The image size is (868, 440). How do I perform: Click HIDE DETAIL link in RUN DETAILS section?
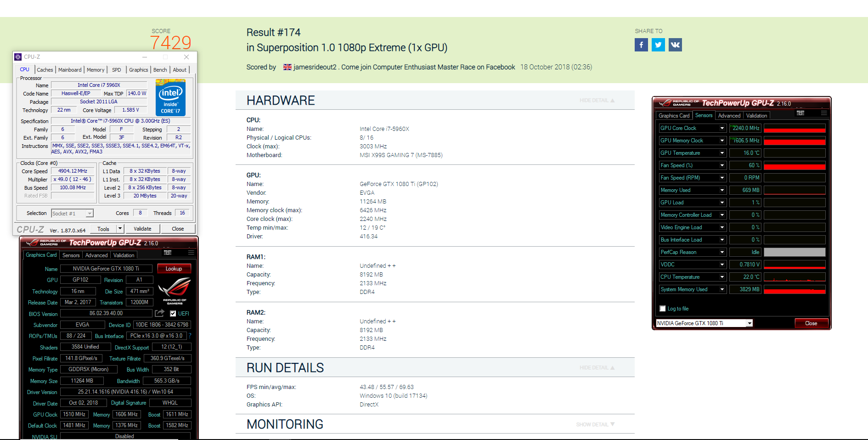[597, 367]
